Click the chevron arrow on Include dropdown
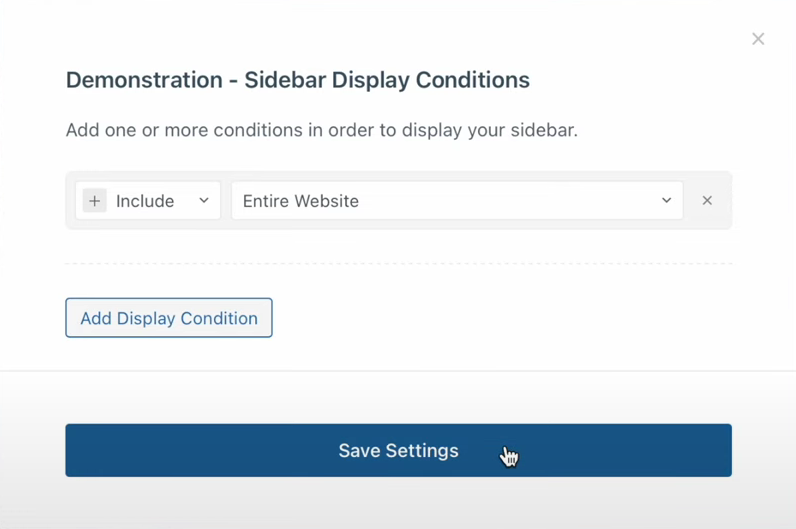796x529 pixels. (x=204, y=201)
